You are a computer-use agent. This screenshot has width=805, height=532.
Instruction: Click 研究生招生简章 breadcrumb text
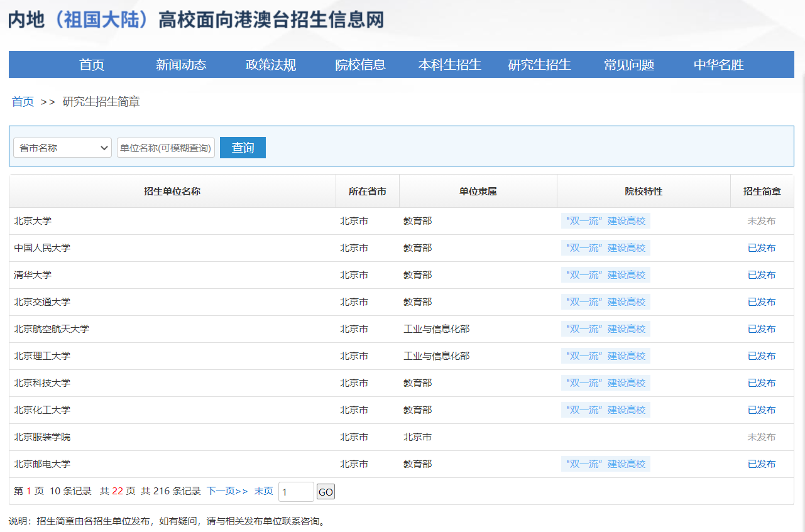point(101,102)
